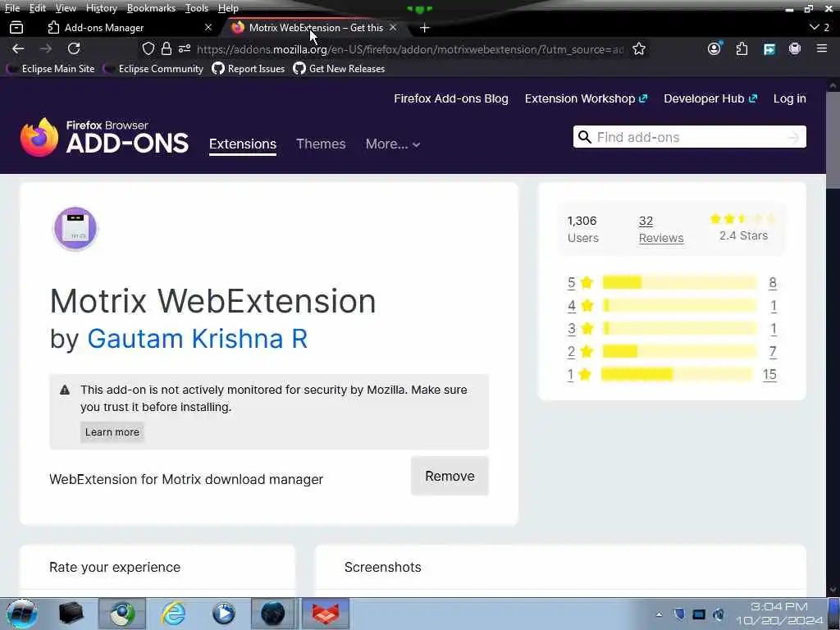The height and width of the screenshot is (630, 840).
Task: Bookmark this page with the star icon
Action: (x=638, y=49)
